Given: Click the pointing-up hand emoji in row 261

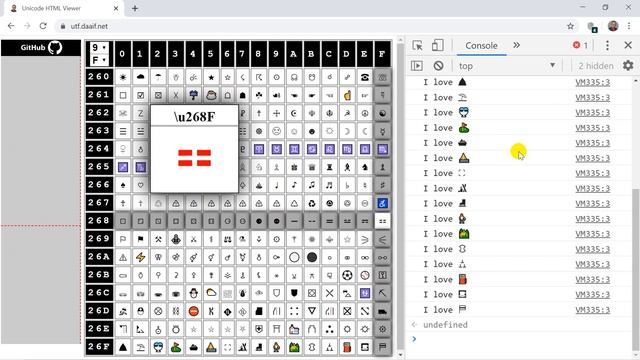Looking at the screenshot, I should pyautogui.click(x=347, y=95).
